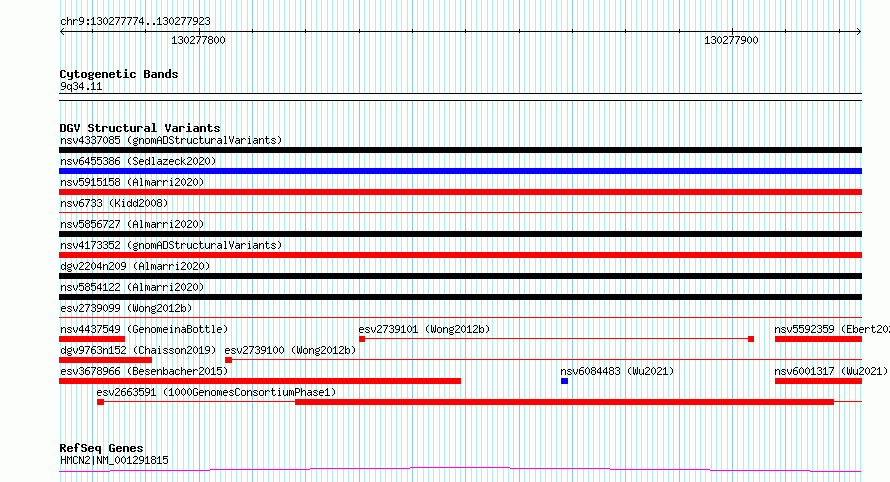Screen dimensions: 890x482
Task: Select the thin red line under esv2739099
Action: coord(460,318)
